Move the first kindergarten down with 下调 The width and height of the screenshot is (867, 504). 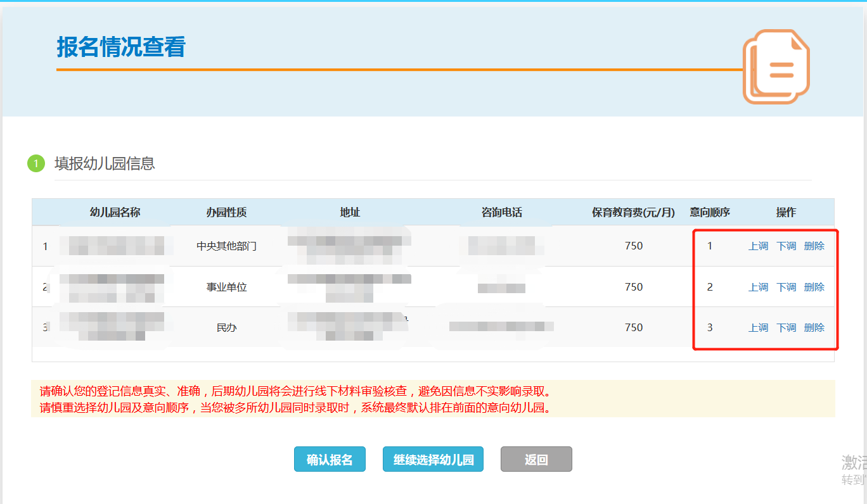(x=786, y=246)
